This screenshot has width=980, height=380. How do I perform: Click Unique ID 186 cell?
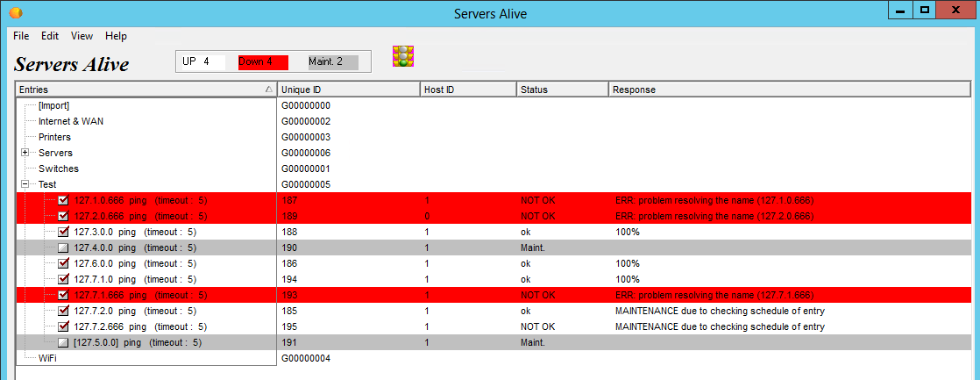288,263
